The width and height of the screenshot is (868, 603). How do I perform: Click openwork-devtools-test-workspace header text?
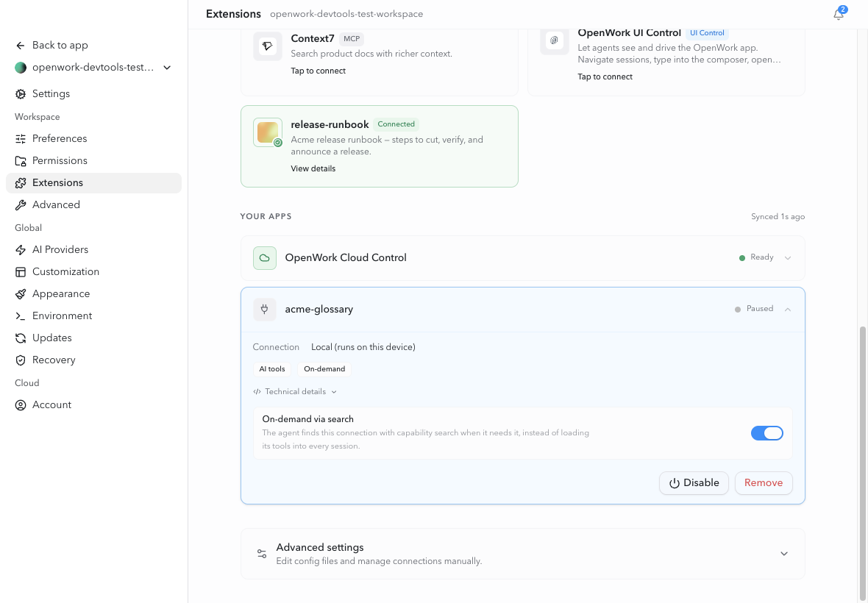pos(346,15)
